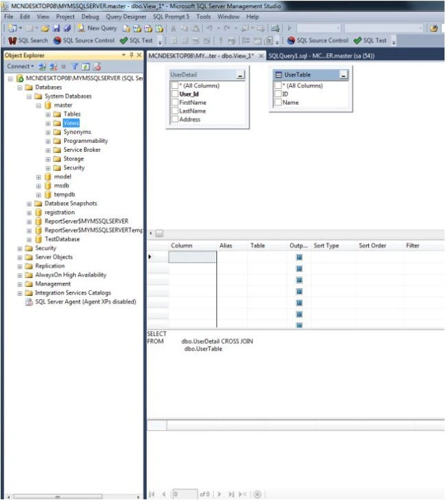448x500 pixels.
Task: Open the Connect dropdown in Object Explorer
Action: pos(21,66)
